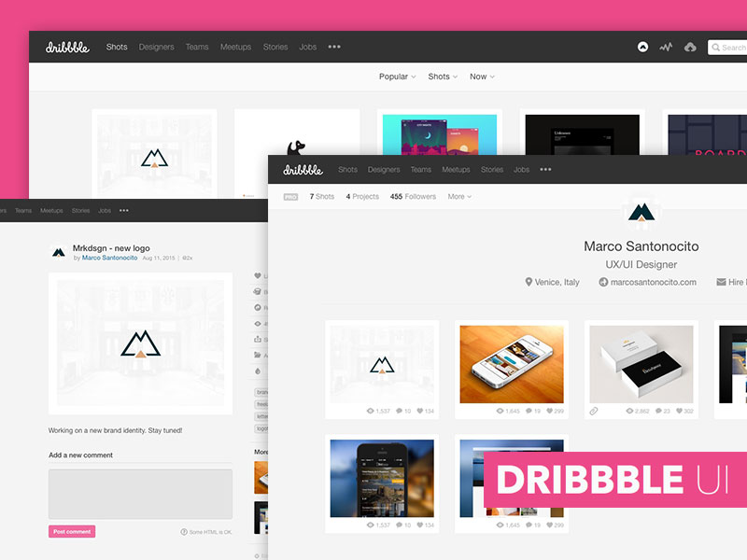The height and width of the screenshot is (560, 747).
Task: Select Meetups in the back window navbar
Action: coord(236,47)
